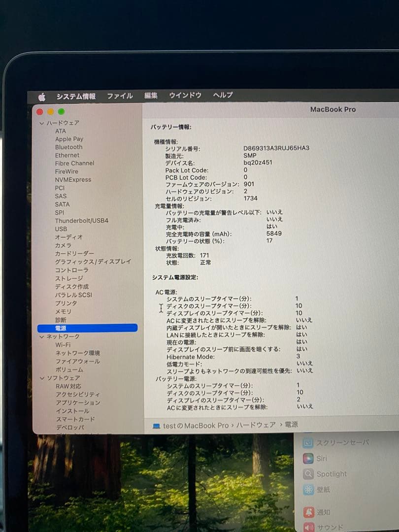
Task: Open Spotlight settings via its icon
Action: 308,474
